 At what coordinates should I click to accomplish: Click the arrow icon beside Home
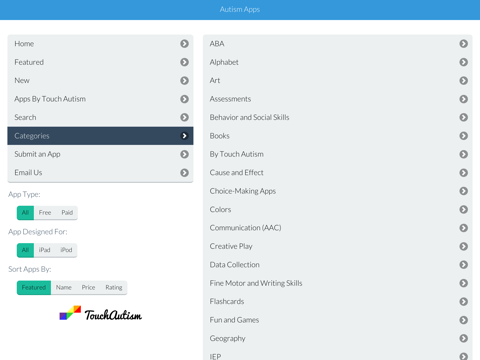(184, 44)
